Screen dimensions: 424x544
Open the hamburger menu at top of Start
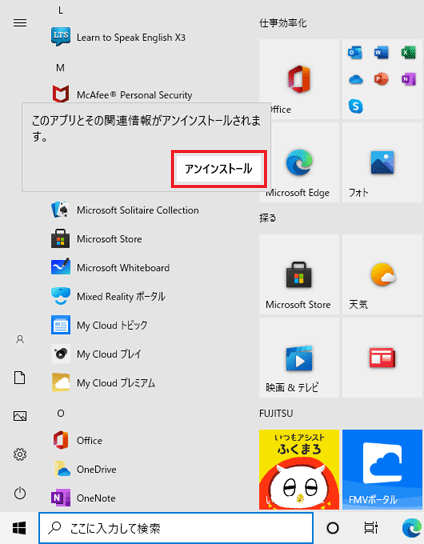pyautogui.click(x=20, y=23)
